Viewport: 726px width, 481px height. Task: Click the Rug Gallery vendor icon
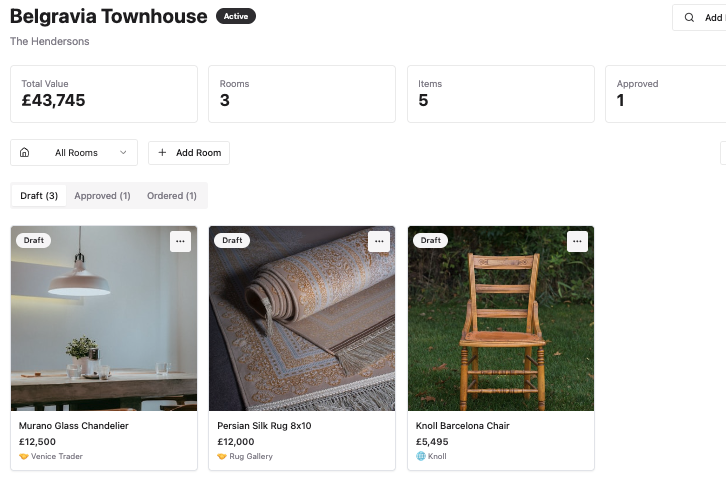coord(222,456)
